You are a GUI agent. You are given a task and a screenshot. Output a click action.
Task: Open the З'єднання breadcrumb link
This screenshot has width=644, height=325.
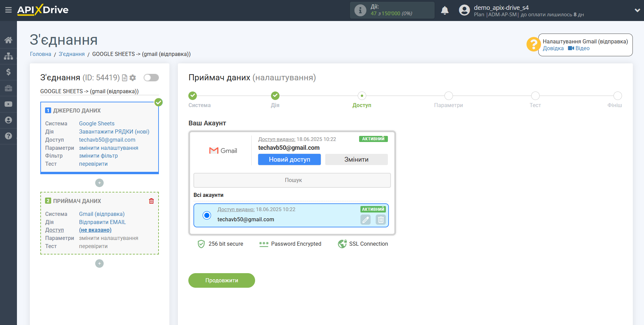[72, 54]
